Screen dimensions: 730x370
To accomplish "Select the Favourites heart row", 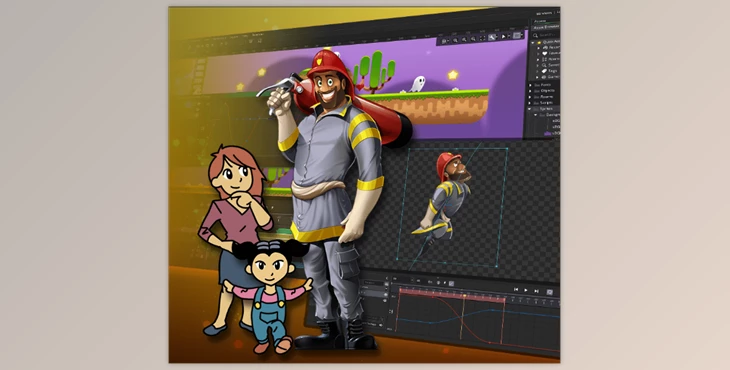I will (x=548, y=53).
